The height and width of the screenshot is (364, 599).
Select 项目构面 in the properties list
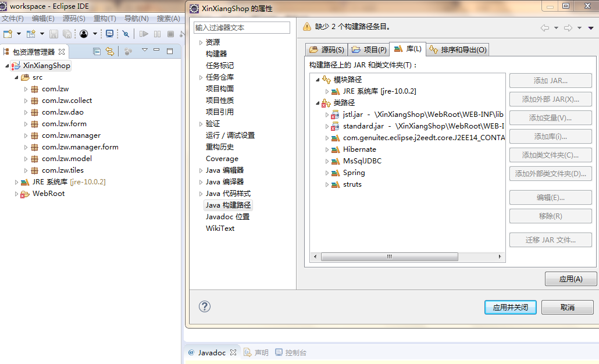click(220, 88)
